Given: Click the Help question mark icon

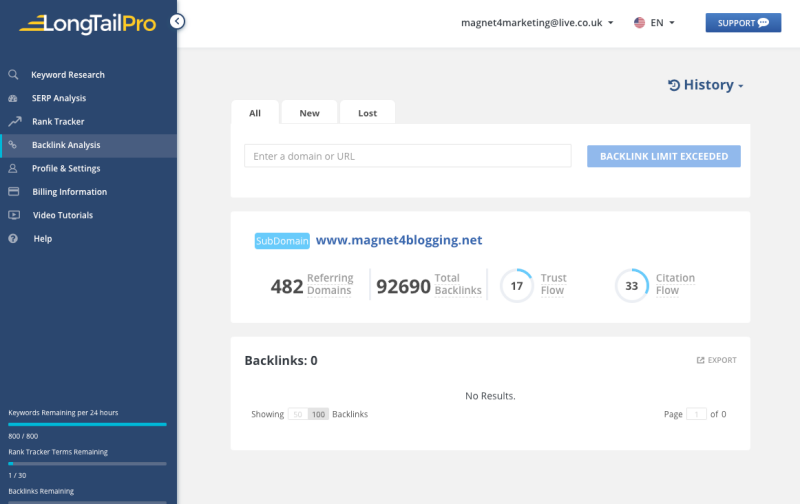Looking at the screenshot, I should tap(13, 238).
